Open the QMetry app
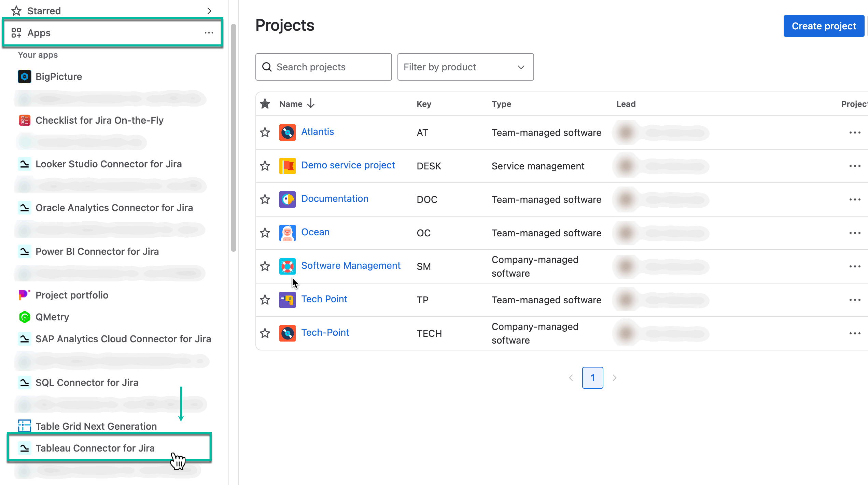 point(52,317)
